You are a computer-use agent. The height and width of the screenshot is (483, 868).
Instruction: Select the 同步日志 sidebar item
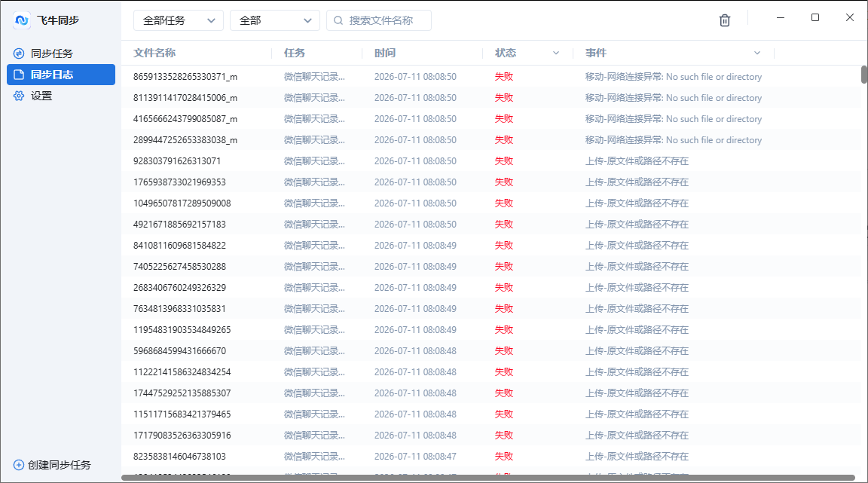point(61,75)
